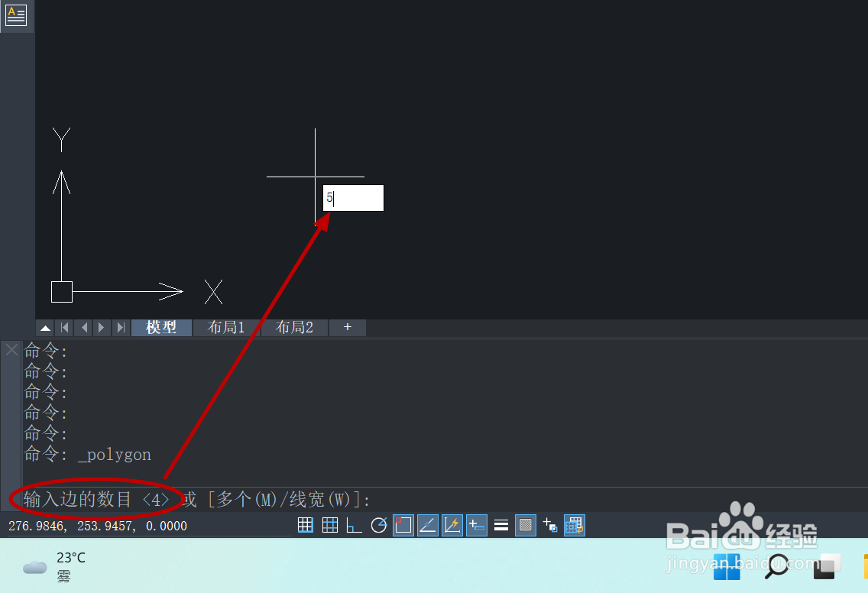Image resolution: width=868 pixels, height=593 pixels.
Task: Click the '_polygon' command history line
Action: 87,455
